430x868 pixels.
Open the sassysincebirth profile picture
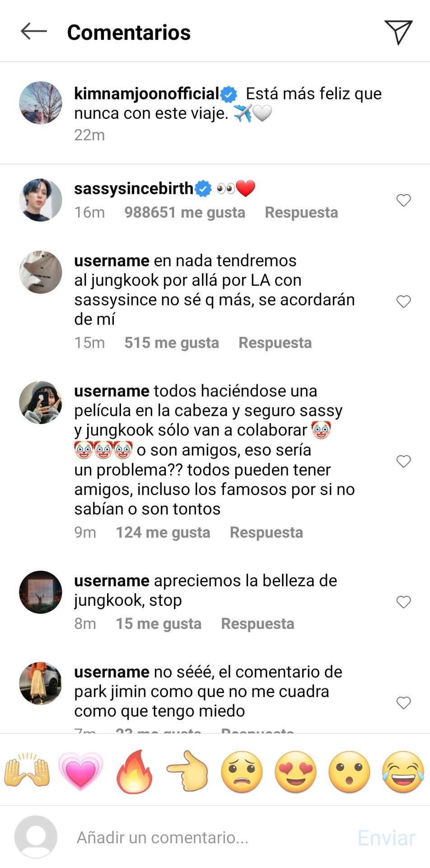pos(41,200)
